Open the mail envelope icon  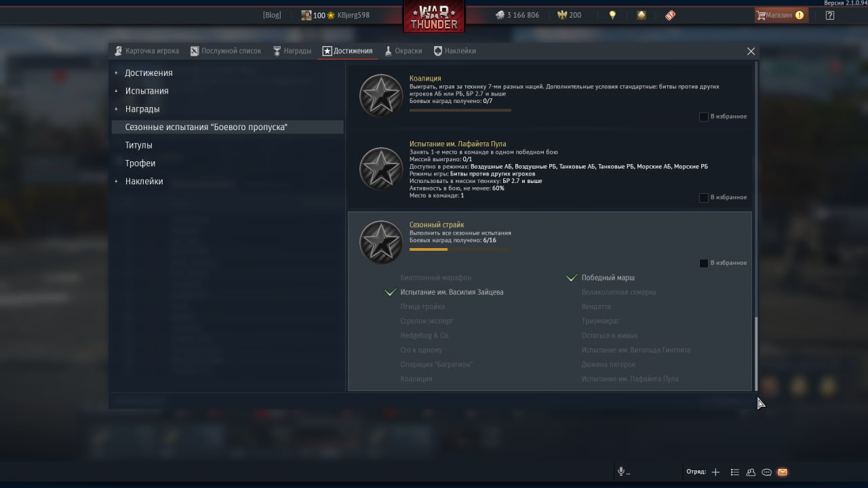coord(783,472)
